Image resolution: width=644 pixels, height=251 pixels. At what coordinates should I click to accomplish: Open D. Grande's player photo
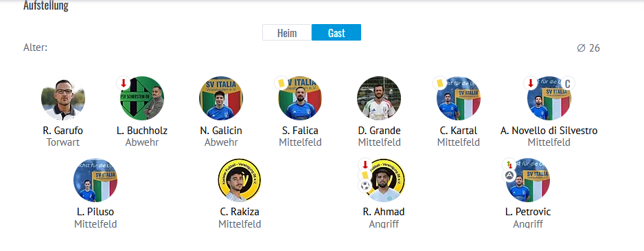click(x=379, y=98)
